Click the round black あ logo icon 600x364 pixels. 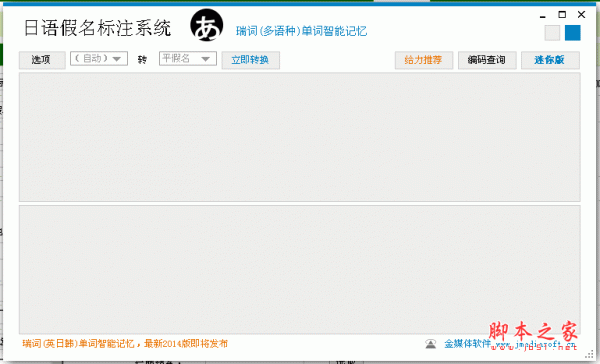point(207,25)
